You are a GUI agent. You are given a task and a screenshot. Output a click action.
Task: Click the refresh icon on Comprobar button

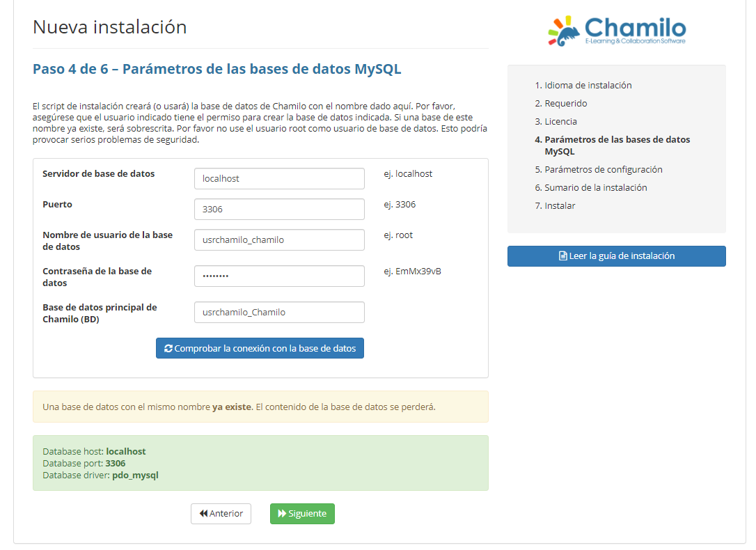(x=168, y=348)
